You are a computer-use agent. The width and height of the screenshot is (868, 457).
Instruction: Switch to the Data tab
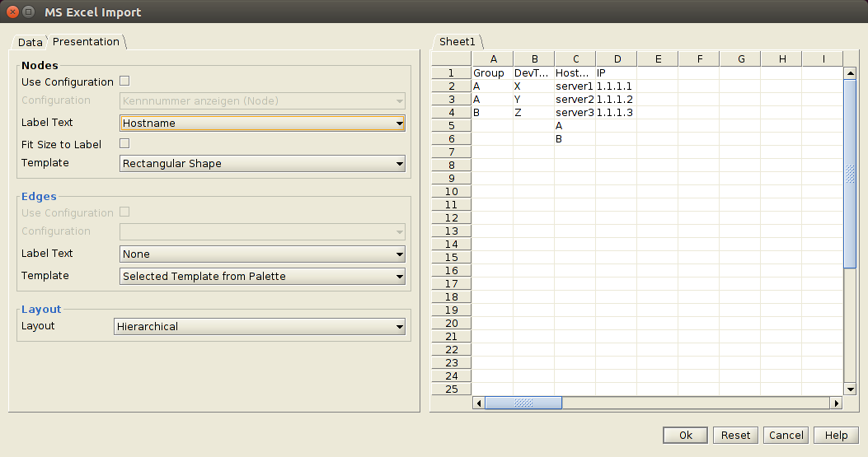30,42
